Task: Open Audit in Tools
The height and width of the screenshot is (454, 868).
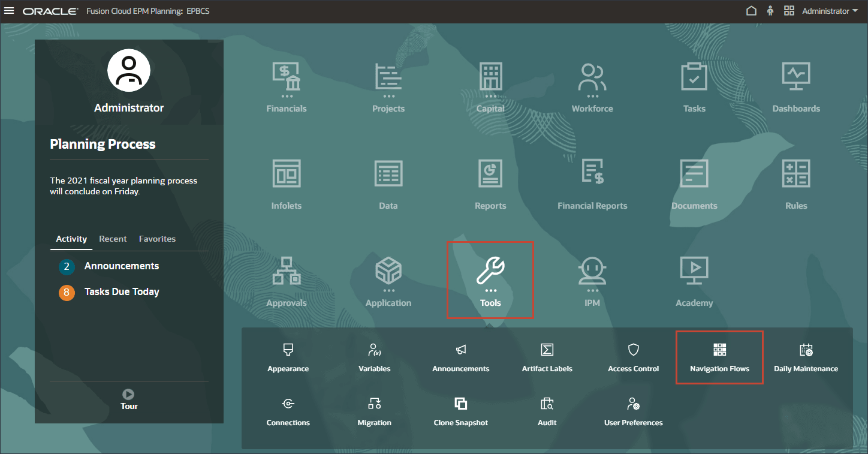Action: (x=547, y=412)
